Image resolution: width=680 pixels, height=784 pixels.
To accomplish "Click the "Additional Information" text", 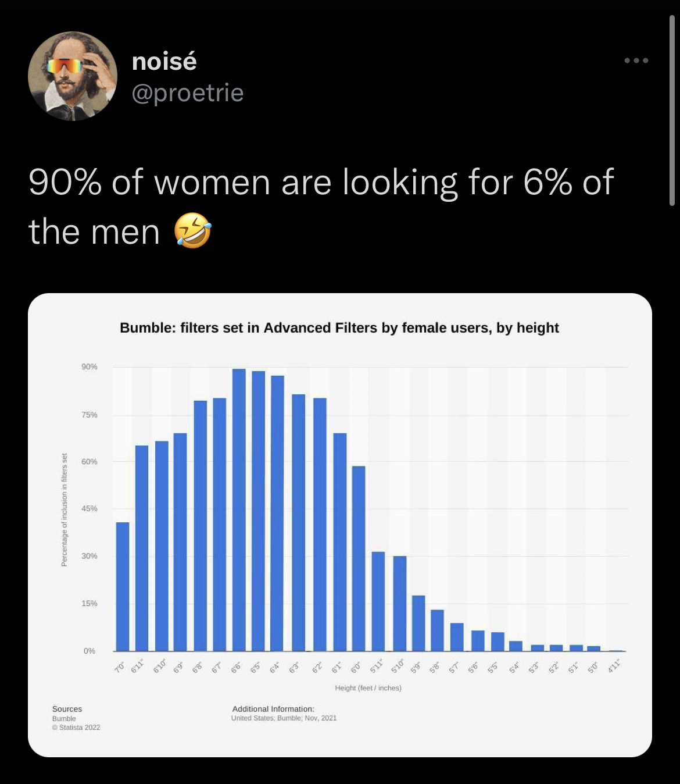I will [273, 709].
